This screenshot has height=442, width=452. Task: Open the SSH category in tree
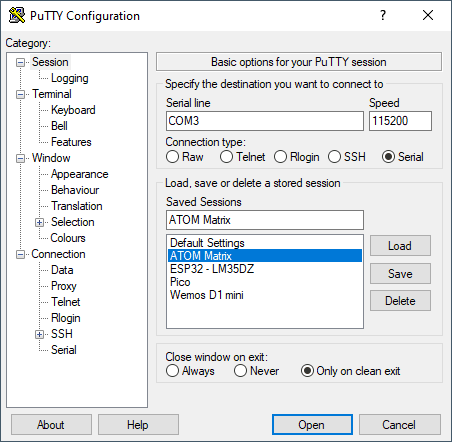[x=62, y=334]
